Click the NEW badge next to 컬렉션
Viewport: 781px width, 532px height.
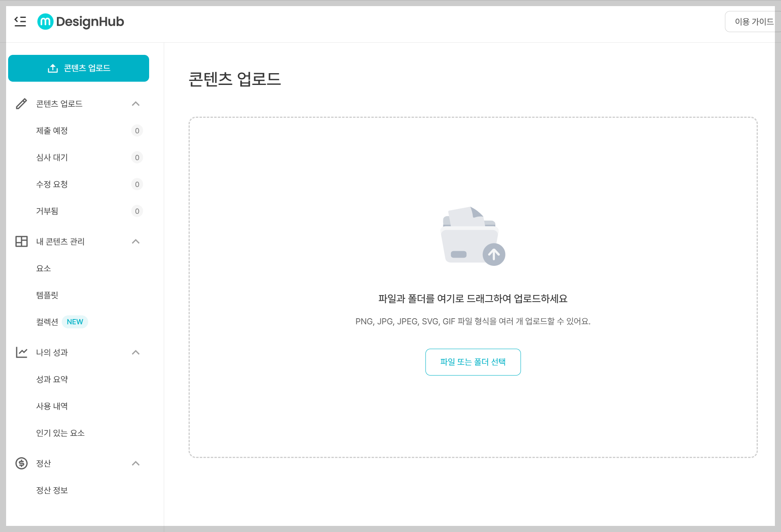(x=75, y=322)
